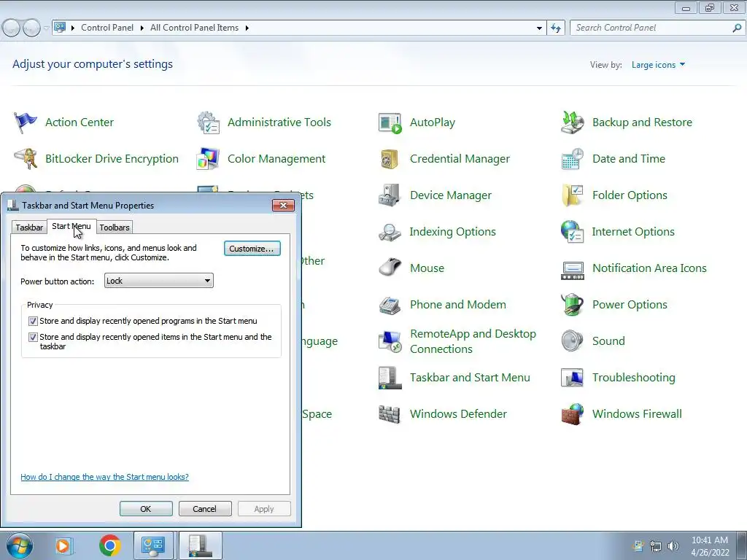Open the Date and Time calendar icon
The height and width of the screenshot is (560, 747).
[572, 158]
